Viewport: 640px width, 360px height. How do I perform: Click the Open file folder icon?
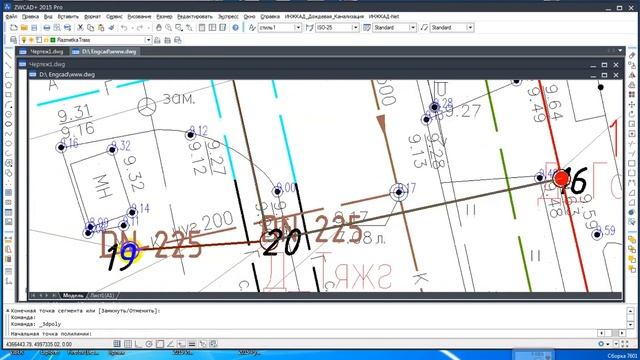24,27
